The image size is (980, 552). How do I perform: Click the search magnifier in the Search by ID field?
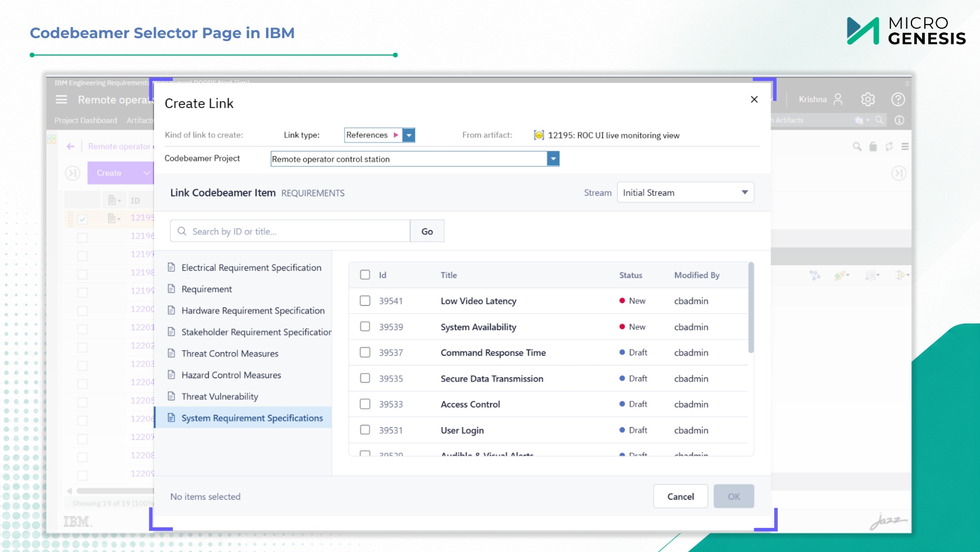(x=182, y=231)
